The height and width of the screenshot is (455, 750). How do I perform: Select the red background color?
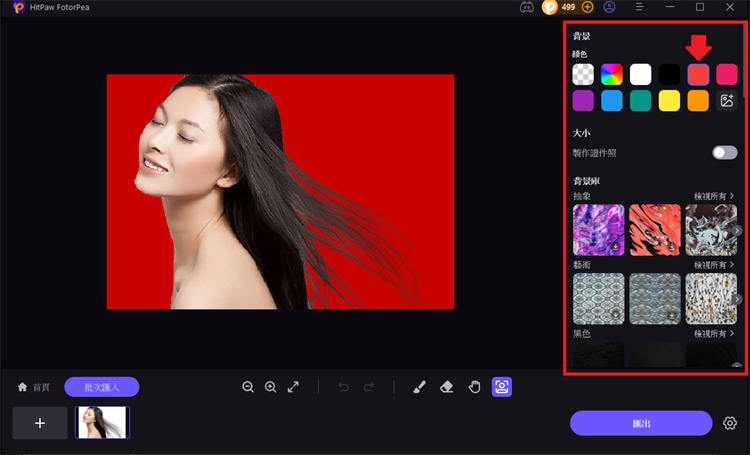[698, 75]
